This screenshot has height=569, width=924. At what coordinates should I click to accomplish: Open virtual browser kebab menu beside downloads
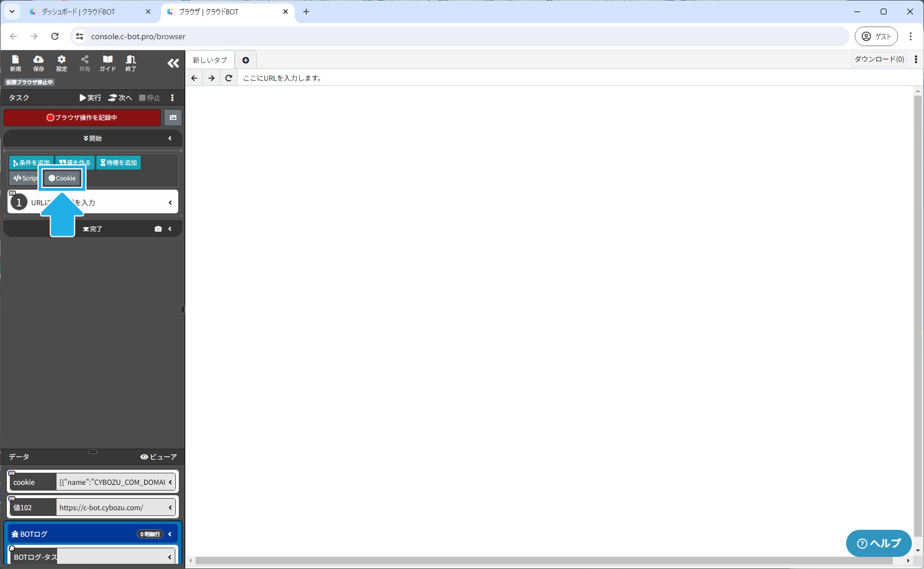(916, 59)
